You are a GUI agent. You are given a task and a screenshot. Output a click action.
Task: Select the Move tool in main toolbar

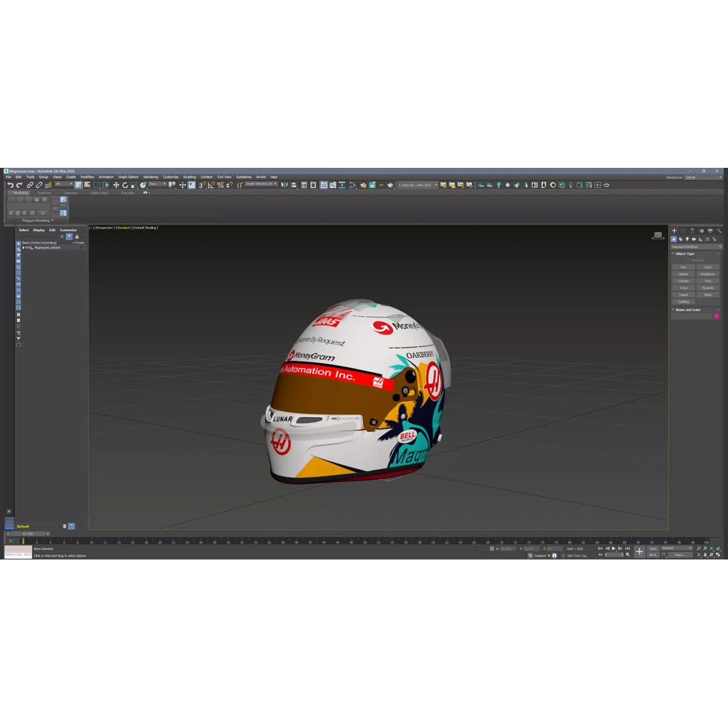[x=116, y=183]
